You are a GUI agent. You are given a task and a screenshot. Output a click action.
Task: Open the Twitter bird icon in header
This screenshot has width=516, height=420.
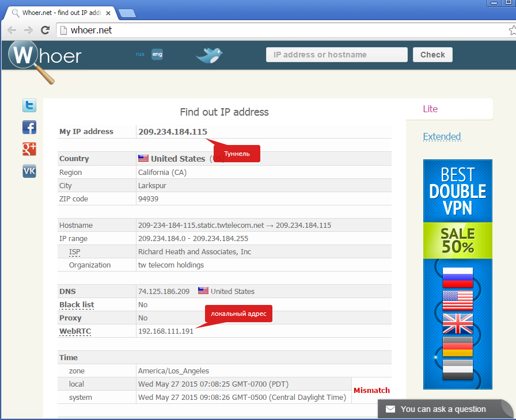[x=209, y=55]
